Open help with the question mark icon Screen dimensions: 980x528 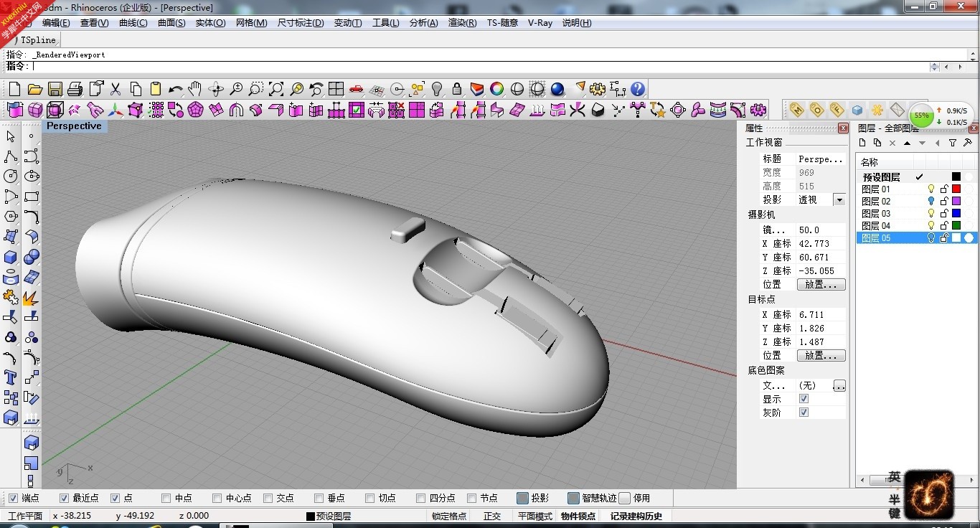tap(638, 89)
